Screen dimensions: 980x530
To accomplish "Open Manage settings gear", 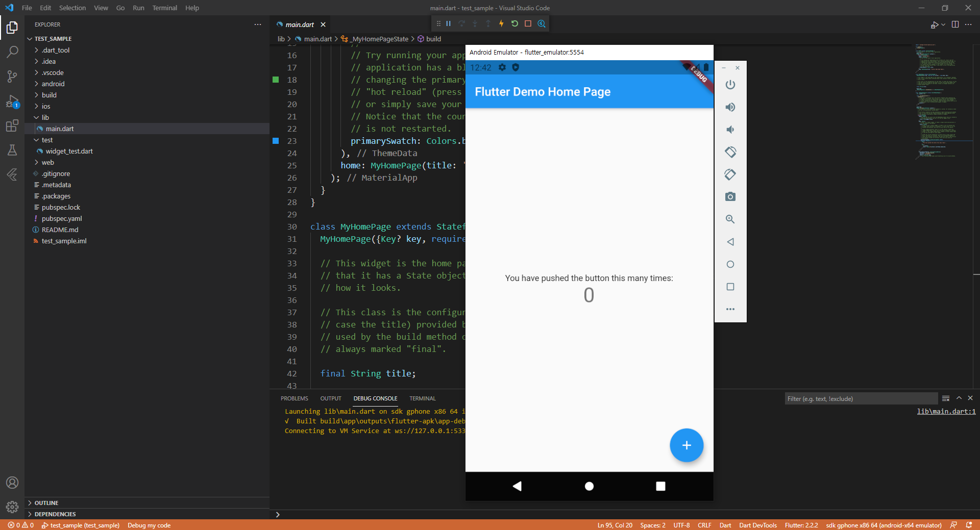I will point(12,507).
